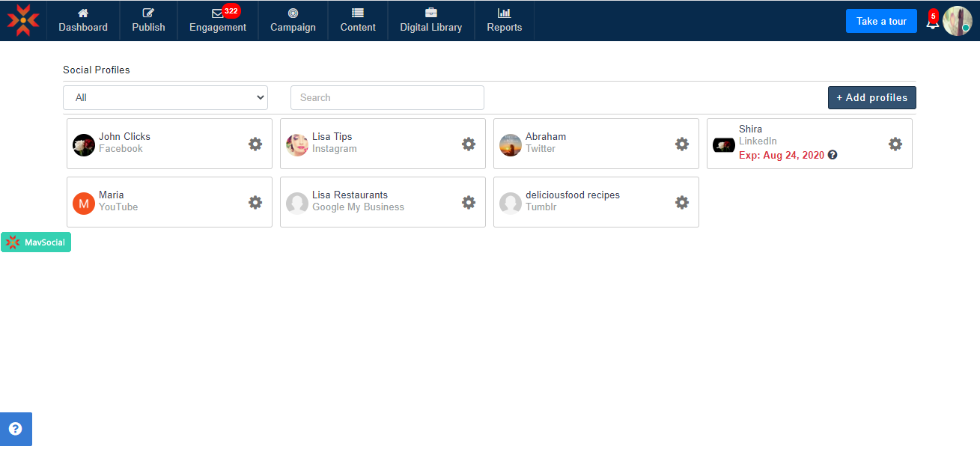980x455 pixels.
Task: Open gear settings for Lisa Restaurants profile
Action: (469, 202)
